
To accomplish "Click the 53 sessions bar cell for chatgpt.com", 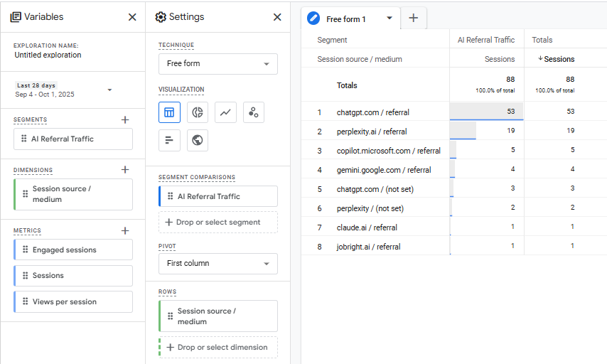I will point(487,111).
